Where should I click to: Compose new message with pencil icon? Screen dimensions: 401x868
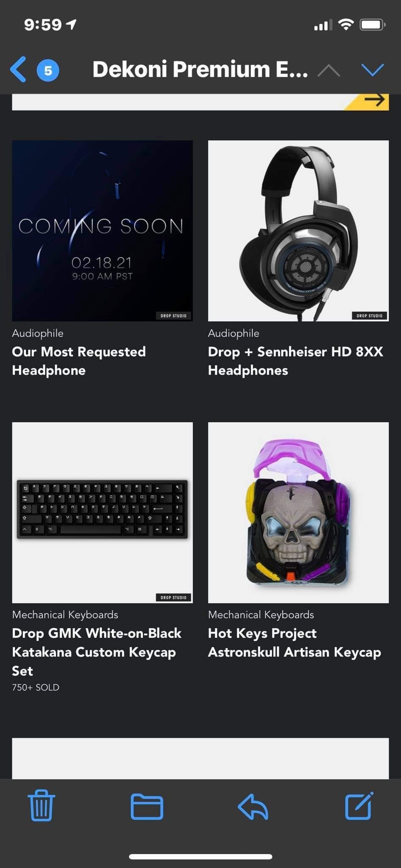(359, 805)
